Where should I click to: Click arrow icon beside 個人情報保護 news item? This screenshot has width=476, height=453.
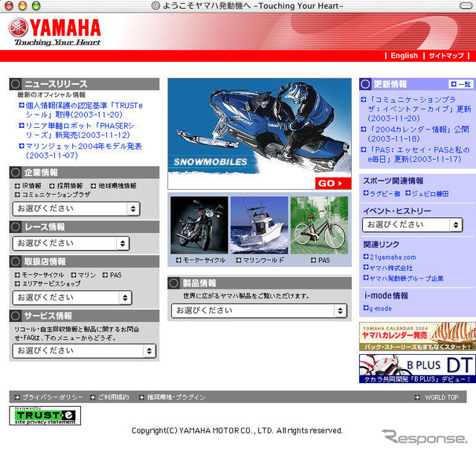click(x=22, y=106)
